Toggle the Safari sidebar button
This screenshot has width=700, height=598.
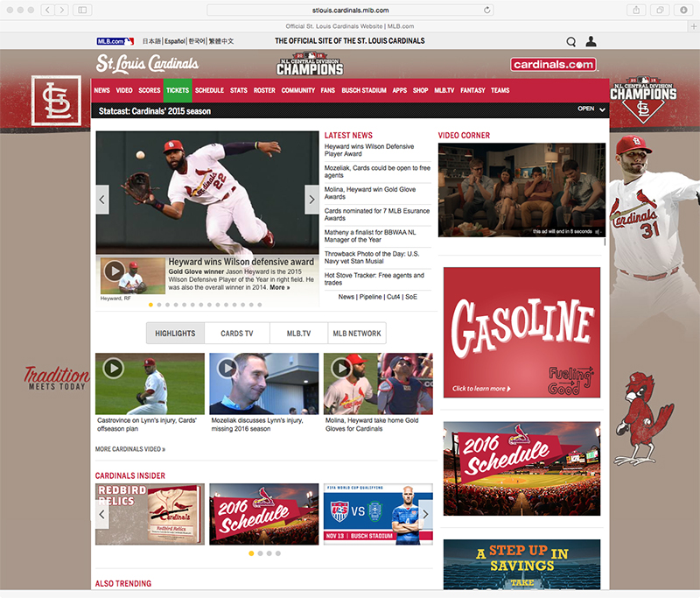click(82, 10)
